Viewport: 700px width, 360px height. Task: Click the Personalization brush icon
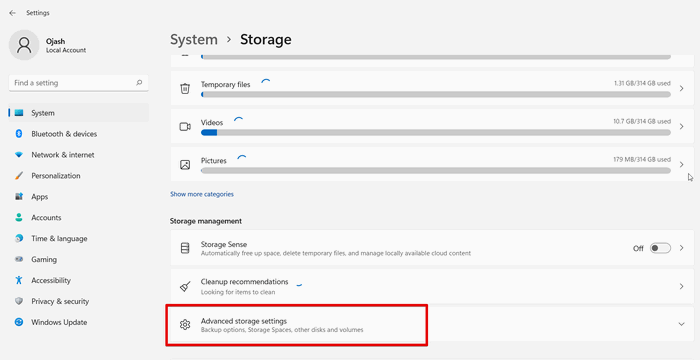(19, 176)
